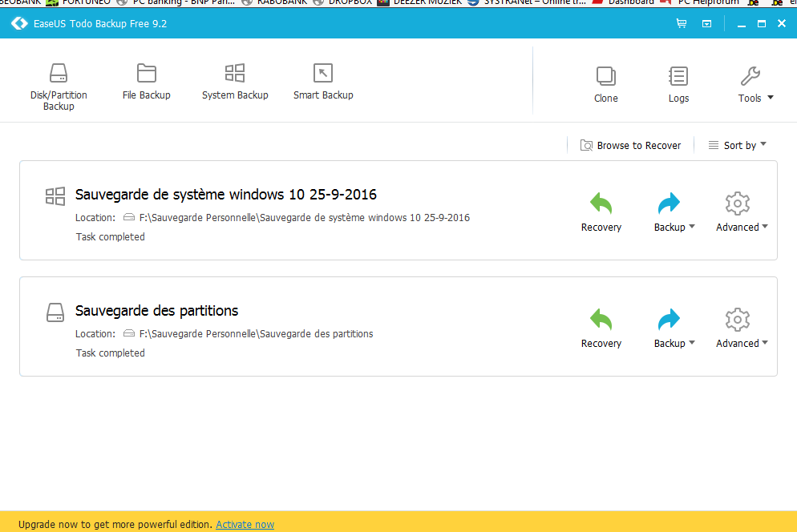Open the Dashboard bookmark
This screenshot has height=532, width=797.
point(623,2)
